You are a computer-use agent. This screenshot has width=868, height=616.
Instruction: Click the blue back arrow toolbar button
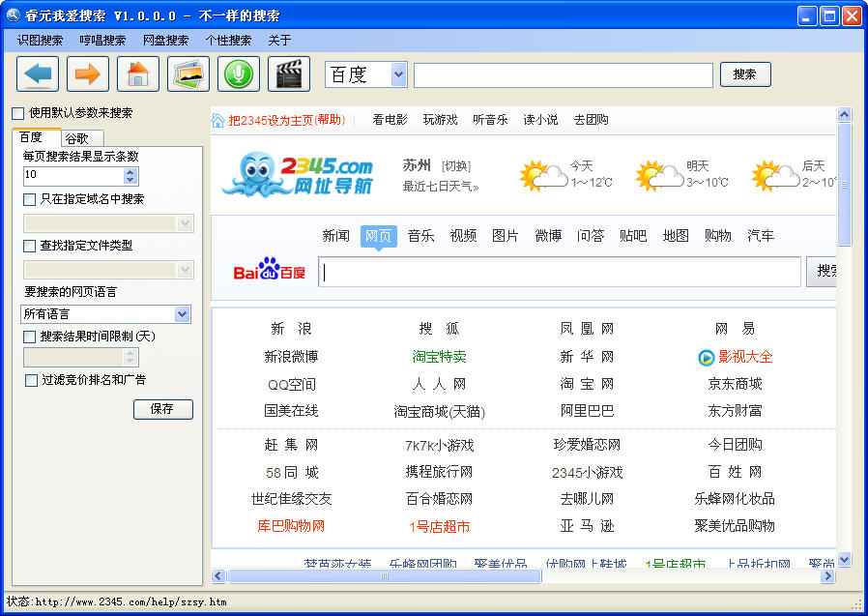pyautogui.click(x=38, y=73)
